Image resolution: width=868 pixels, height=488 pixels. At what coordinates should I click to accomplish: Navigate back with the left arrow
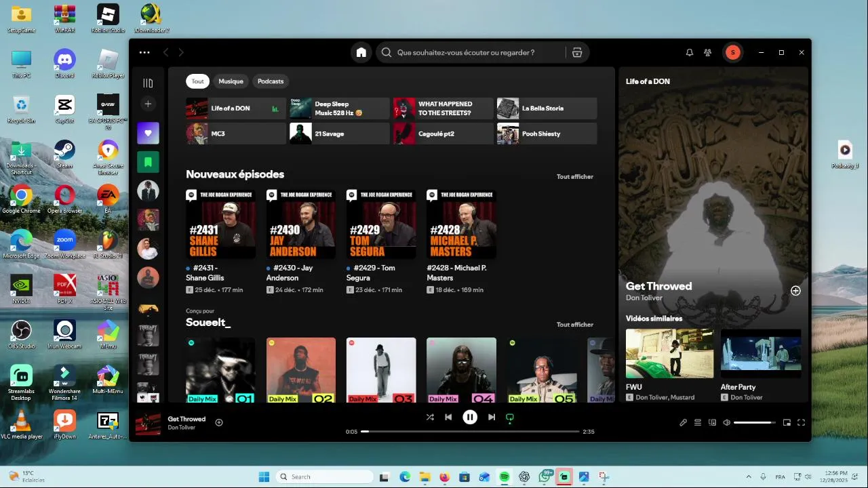165,52
